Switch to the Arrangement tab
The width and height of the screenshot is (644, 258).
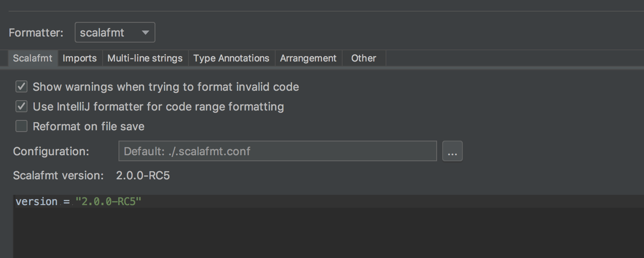click(x=308, y=58)
